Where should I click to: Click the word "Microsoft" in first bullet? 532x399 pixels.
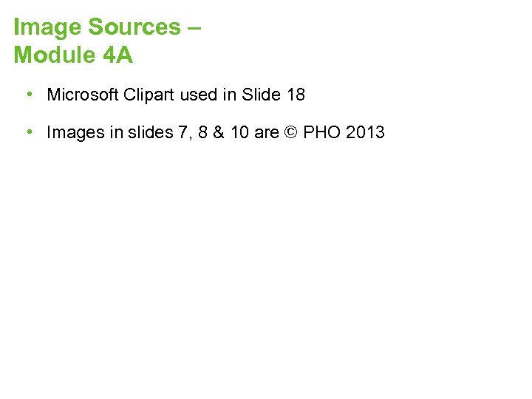pyautogui.click(x=83, y=95)
